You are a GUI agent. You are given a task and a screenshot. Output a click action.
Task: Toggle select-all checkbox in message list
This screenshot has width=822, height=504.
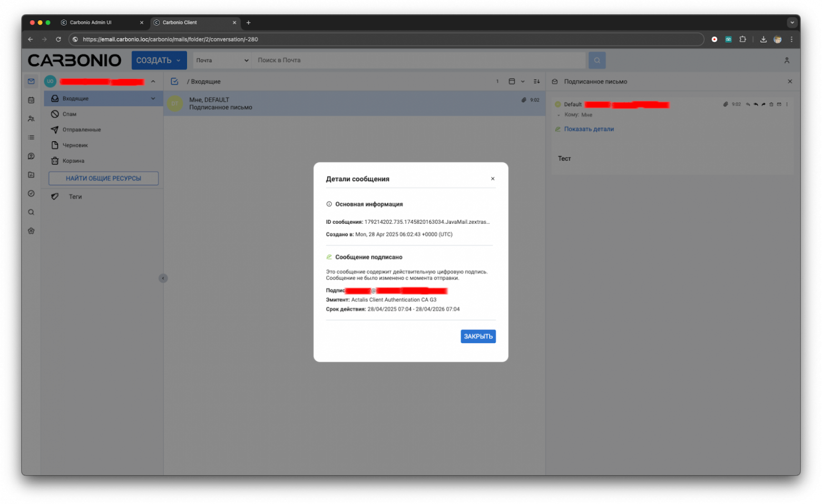174,82
